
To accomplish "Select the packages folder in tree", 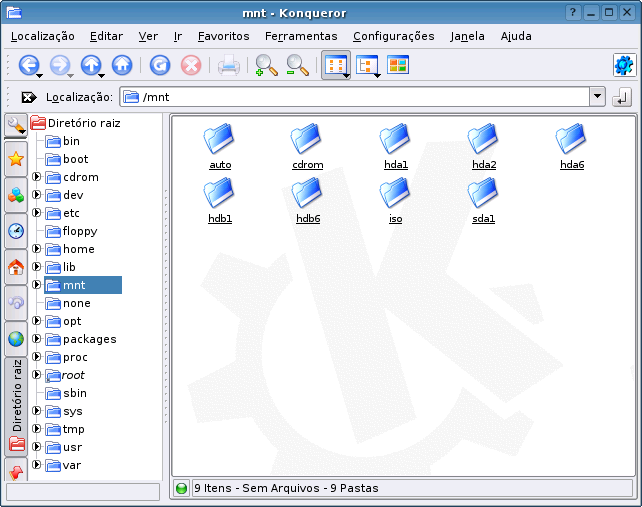I will [x=81, y=340].
